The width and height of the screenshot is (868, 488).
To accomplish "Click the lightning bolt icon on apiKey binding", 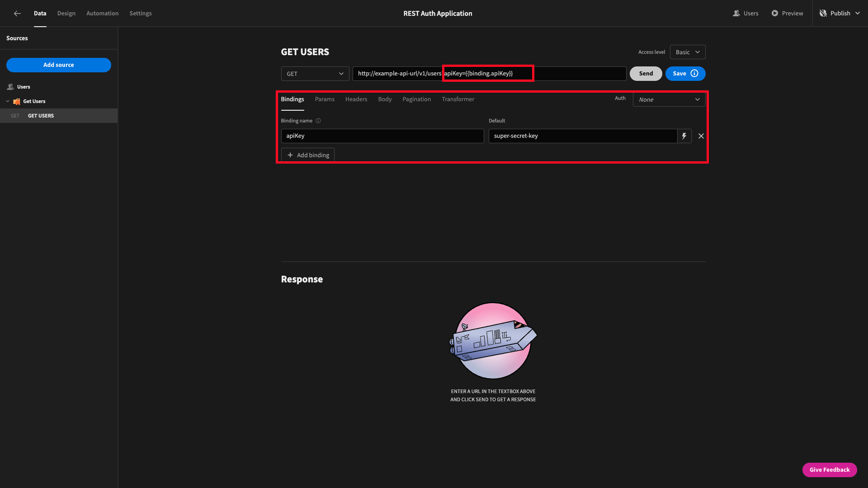I will 684,136.
